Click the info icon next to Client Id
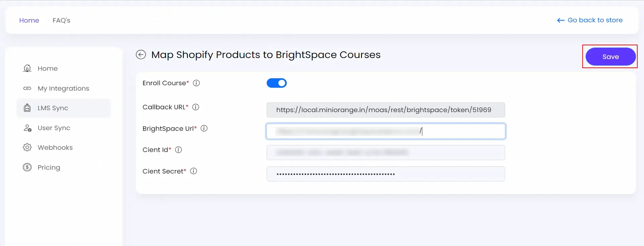The width and height of the screenshot is (644, 246). [x=178, y=150]
